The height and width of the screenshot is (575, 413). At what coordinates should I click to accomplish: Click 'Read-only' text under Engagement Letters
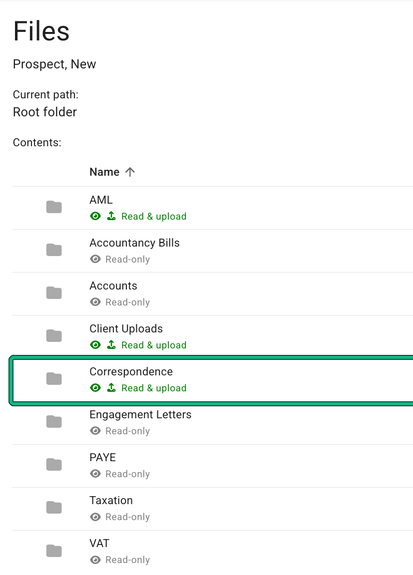pyautogui.click(x=128, y=431)
